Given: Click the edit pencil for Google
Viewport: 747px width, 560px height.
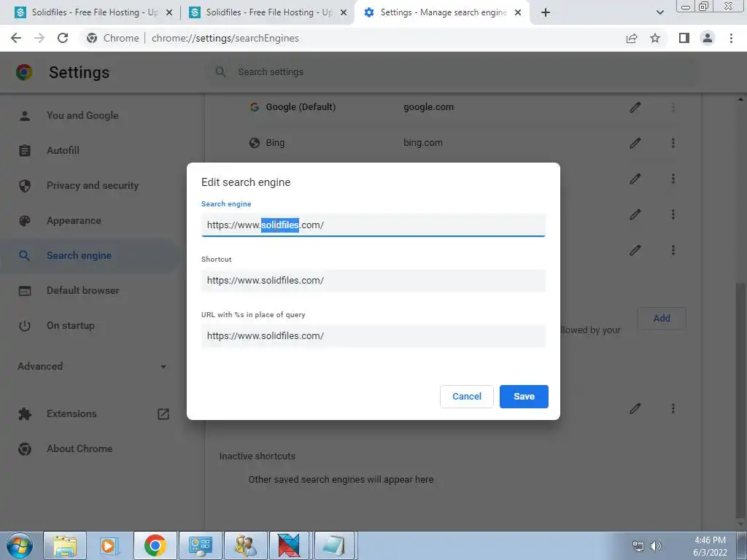Looking at the screenshot, I should tap(635, 107).
